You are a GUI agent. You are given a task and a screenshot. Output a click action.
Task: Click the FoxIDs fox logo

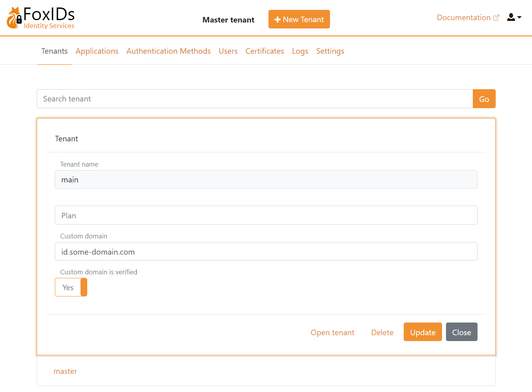pyautogui.click(x=13, y=17)
